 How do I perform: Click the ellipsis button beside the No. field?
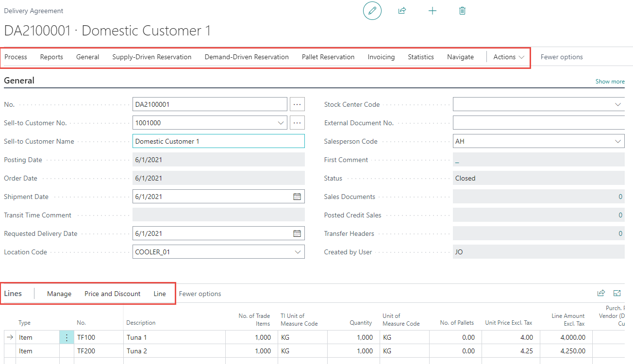[x=297, y=104]
